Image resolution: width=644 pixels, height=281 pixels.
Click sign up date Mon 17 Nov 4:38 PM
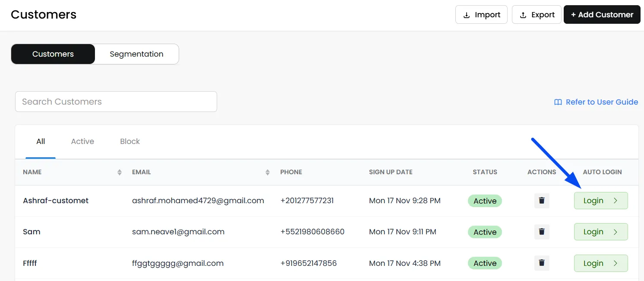pyautogui.click(x=405, y=263)
